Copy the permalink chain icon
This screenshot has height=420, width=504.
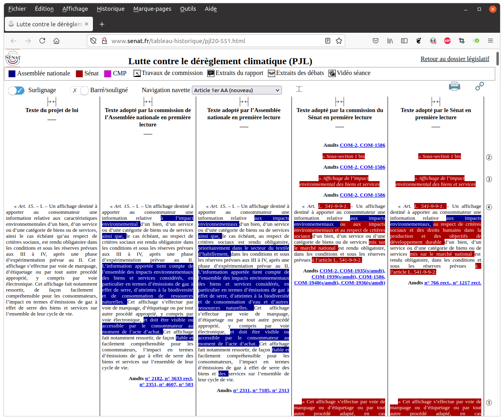click(x=480, y=86)
